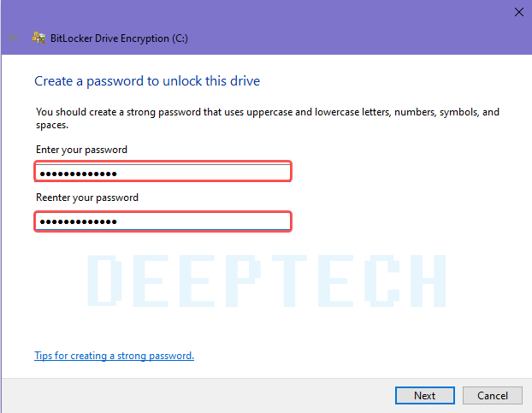The height and width of the screenshot is (413, 532).
Task: Click the BitLocker Drive Encryption (C:) title text
Action: pyautogui.click(x=119, y=38)
